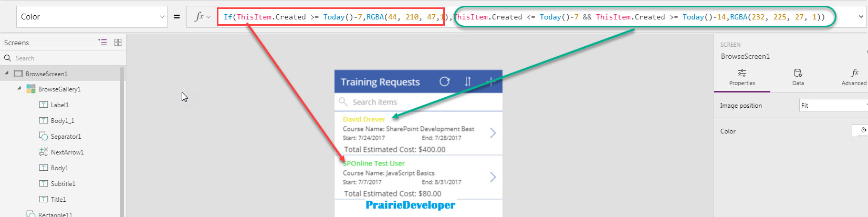
Task: Click the SPOnline Test User label
Action: [x=374, y=163]
